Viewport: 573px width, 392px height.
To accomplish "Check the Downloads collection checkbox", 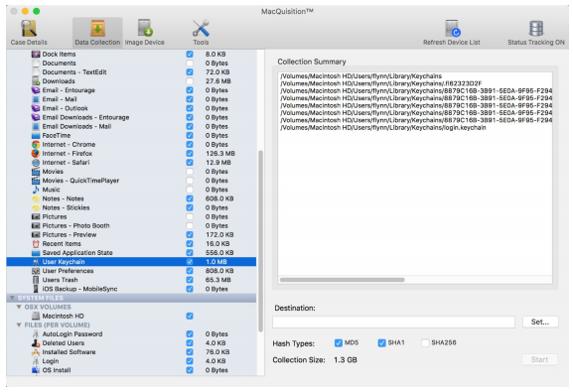I will 190,81.
